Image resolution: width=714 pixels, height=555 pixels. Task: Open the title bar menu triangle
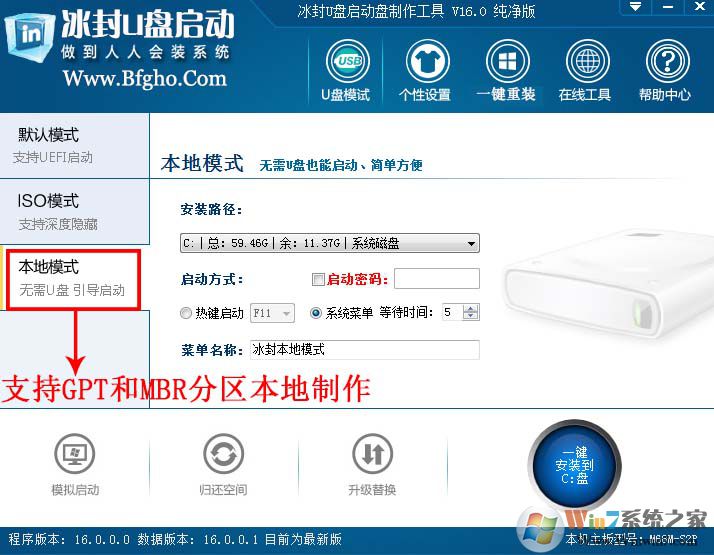pyautogui.click(x=635, y=6)
